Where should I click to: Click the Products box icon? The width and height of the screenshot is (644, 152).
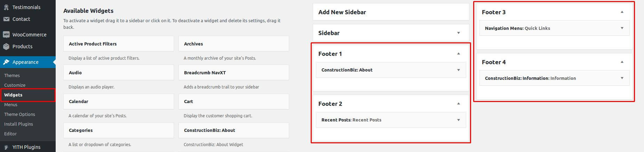tap(6, 47)
